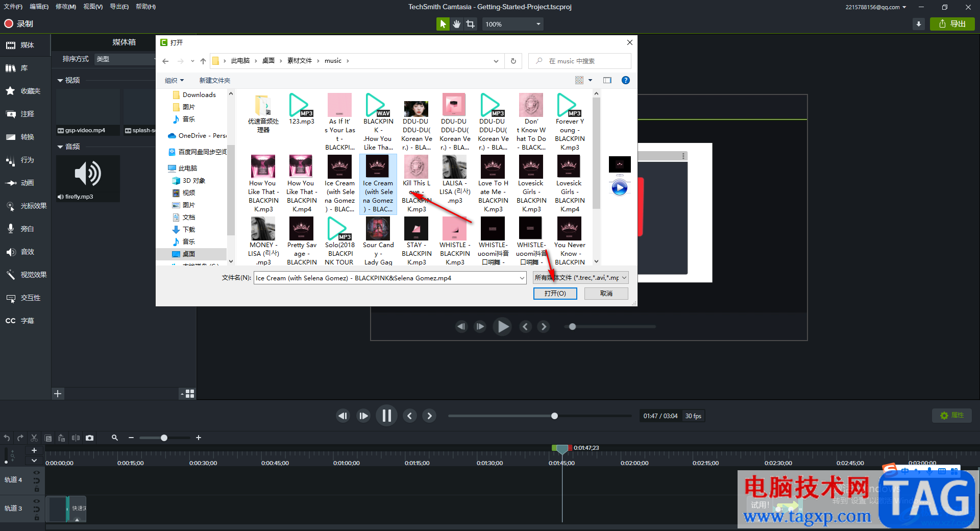This screenshot has height=531, width=980.
Task: Open the Library tab in sidebar
Action: pos(26,68)
